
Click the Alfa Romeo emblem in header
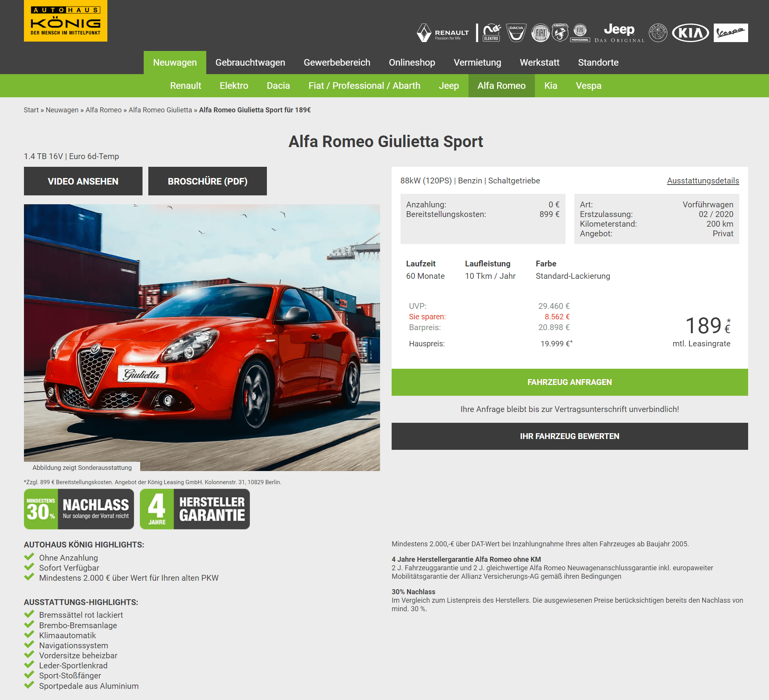[x=658, y=33]
